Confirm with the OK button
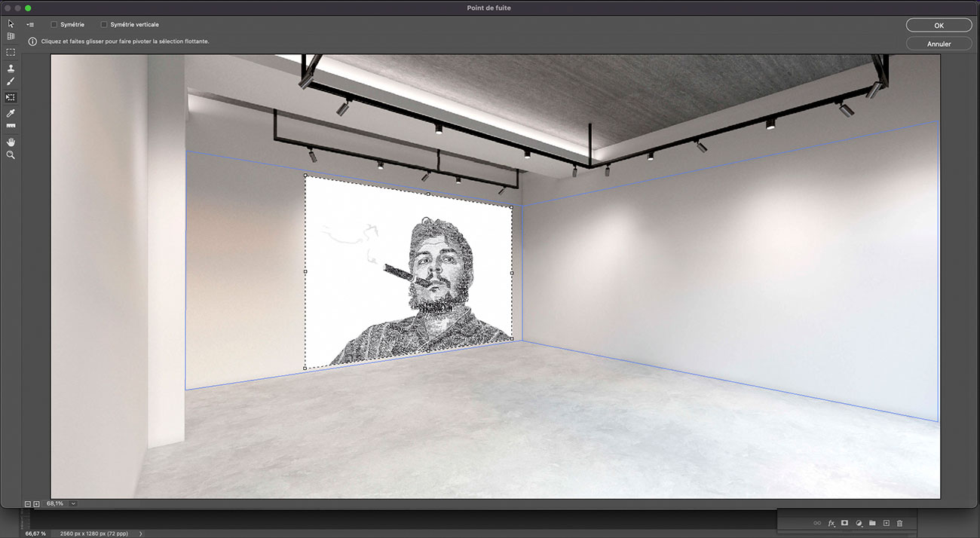 pos(939,25)
